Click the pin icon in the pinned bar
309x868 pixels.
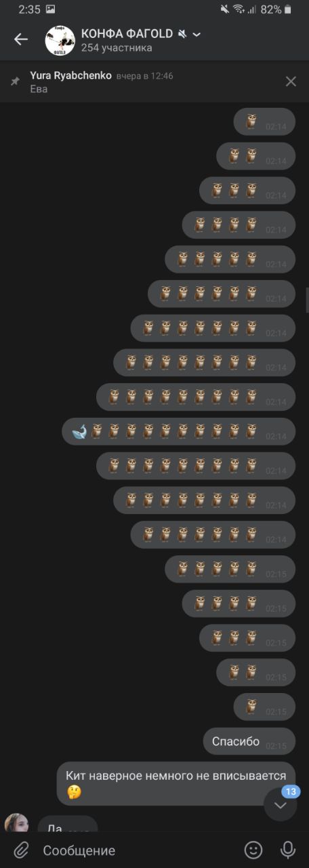tap(15, 81)
